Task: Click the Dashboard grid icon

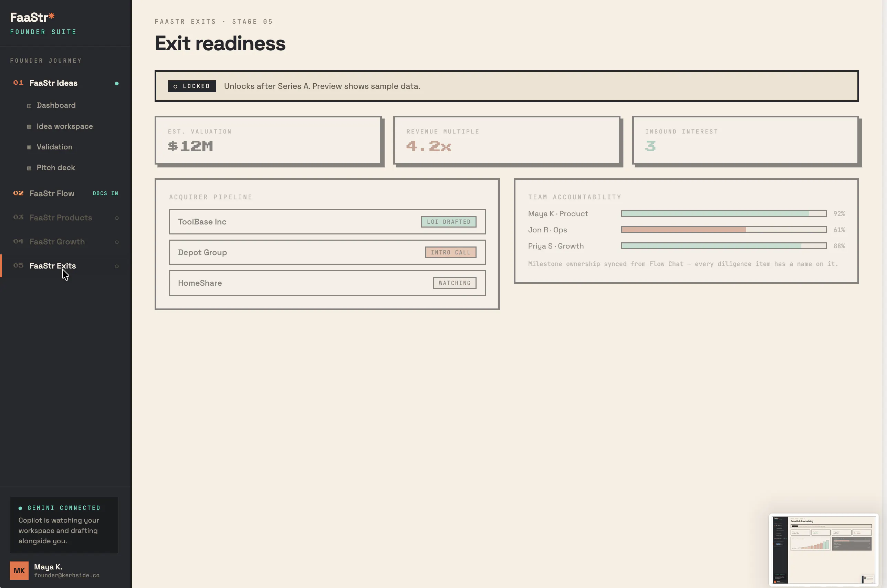Action: click(29, 106)
